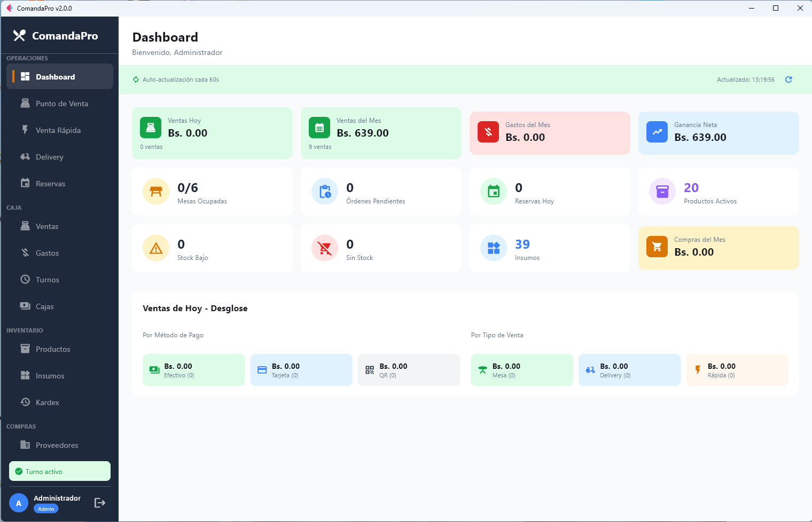Click the Bs. 639.00 Ventas del Mes value

tap(363, 133)
